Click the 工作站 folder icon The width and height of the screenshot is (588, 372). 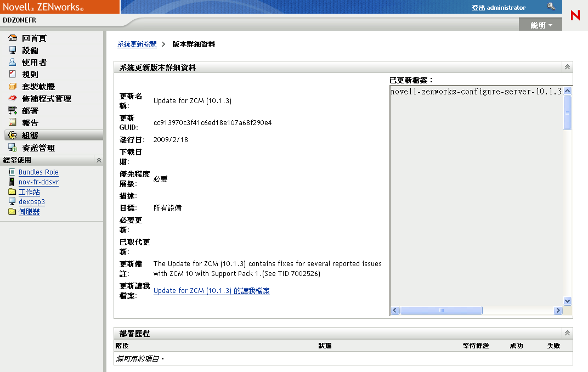click(12, 191)
